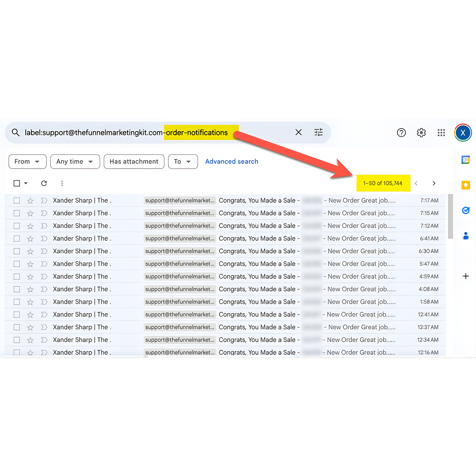Open Google Tasks side panel icon

(465, 210)
